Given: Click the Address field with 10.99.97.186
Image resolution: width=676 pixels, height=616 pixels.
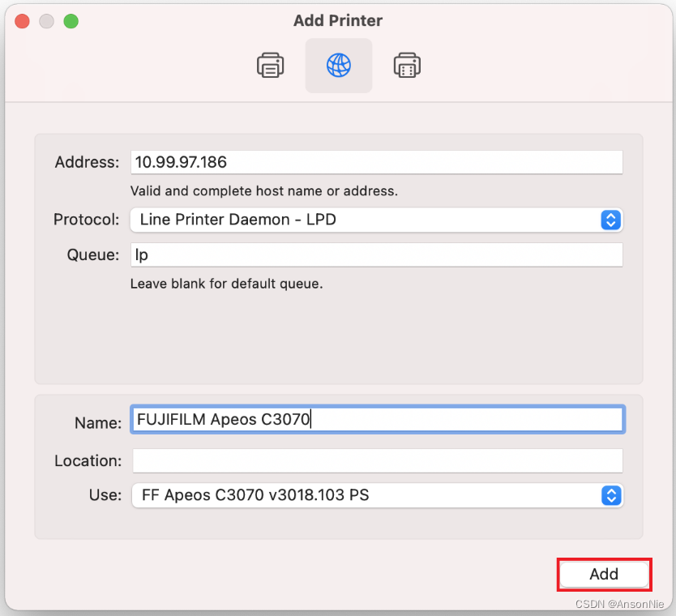Looking at the screenshot, I should (x=376, y=162).
